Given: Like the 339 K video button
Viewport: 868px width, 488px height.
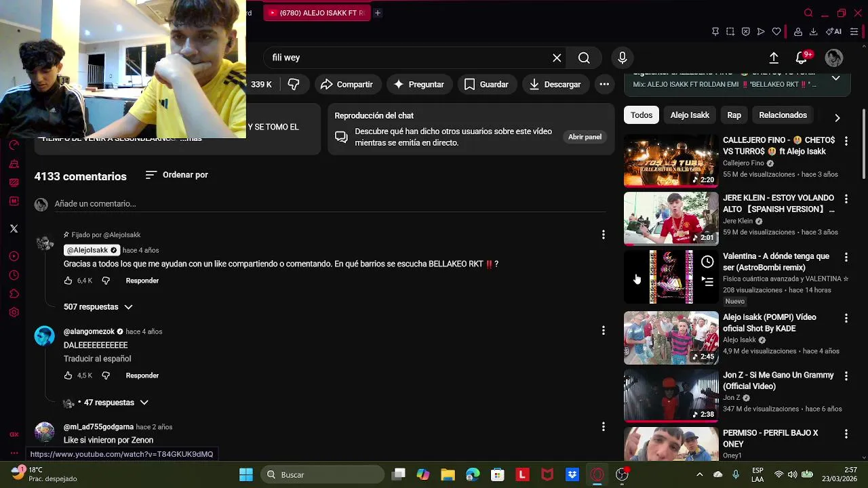Looking at the screenshot, I should [x=260, y=84].
